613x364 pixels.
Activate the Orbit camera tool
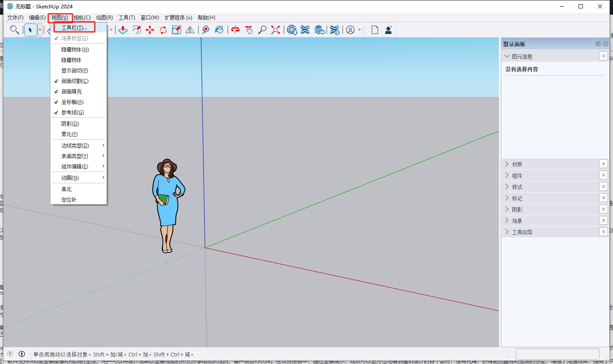pyautogui.click(x=235, y=30)
